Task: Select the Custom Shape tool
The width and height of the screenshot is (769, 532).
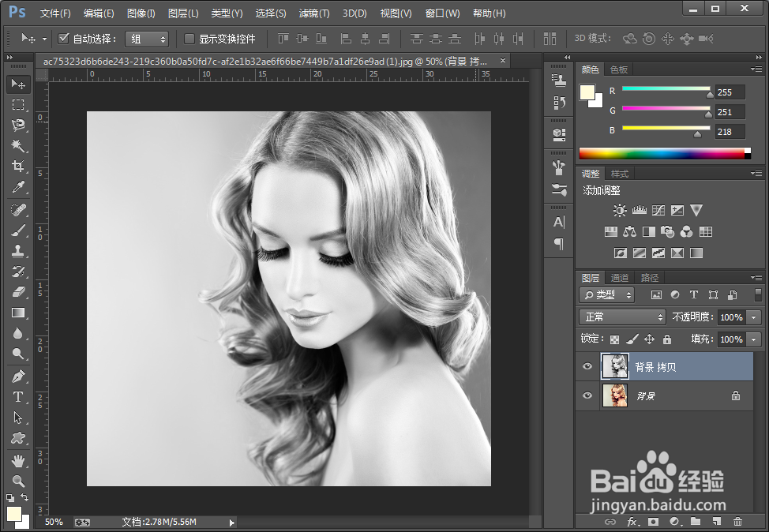Action: 18,438
